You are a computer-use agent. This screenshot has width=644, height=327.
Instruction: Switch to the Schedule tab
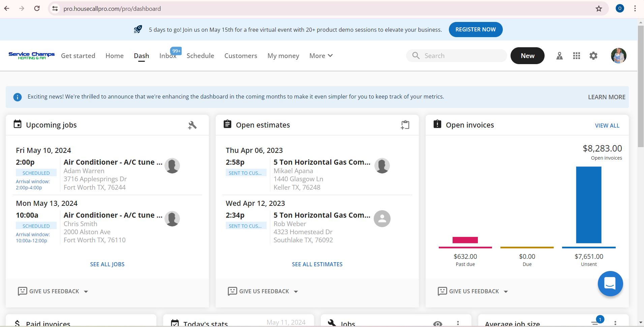200,56
